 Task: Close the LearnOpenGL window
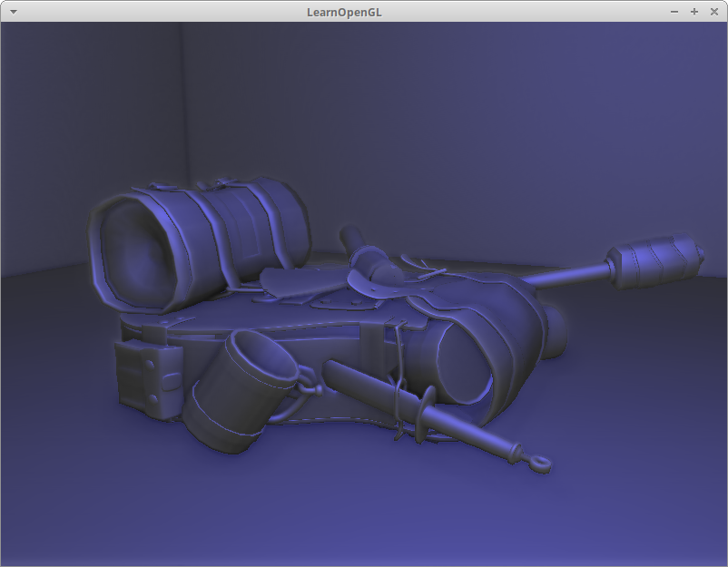pyautogui.click(x=713, y=12)
